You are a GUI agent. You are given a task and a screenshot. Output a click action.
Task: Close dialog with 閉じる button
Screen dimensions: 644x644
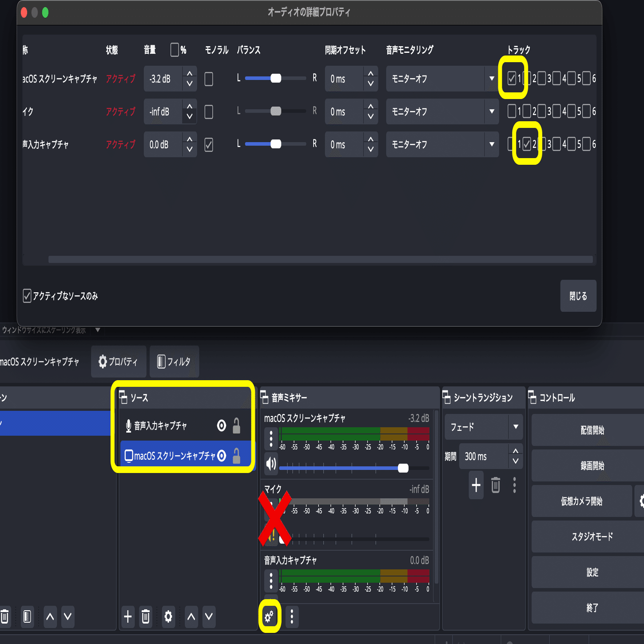coord(578,296)
